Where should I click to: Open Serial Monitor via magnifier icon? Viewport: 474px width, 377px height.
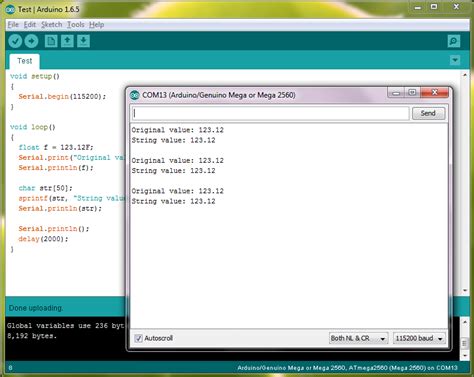[454, 41]
